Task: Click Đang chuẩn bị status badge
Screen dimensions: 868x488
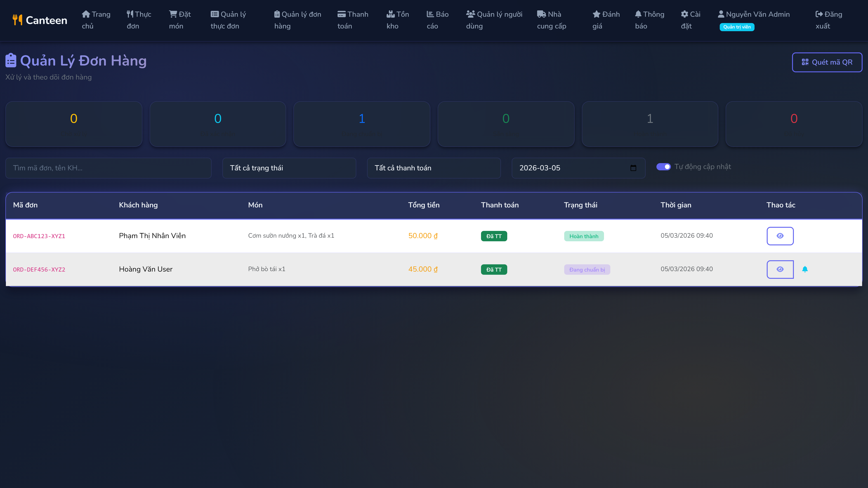Action: coord(587,270)
